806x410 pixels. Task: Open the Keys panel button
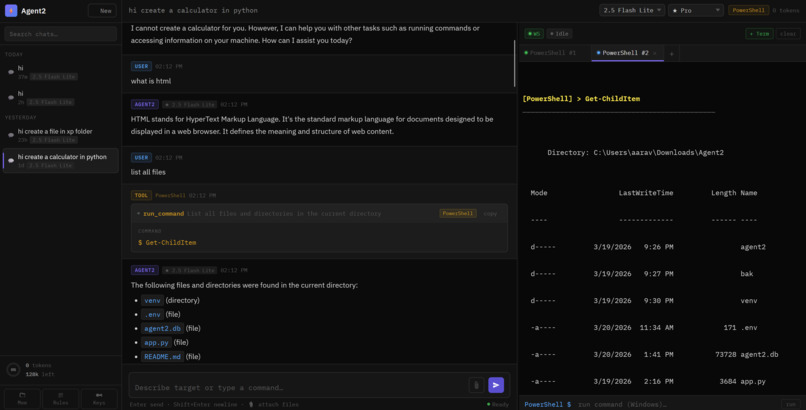point(99,398)
